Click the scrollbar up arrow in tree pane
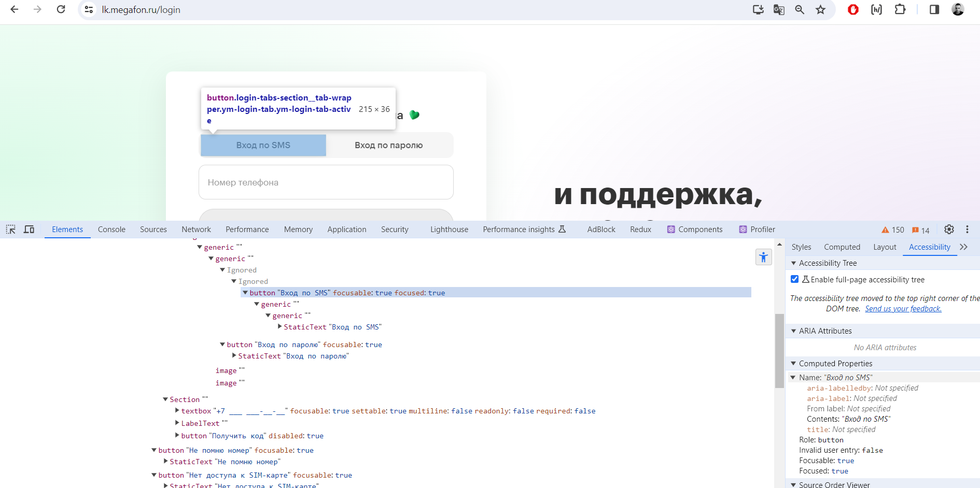980x488 pixels. coord(779,244)
